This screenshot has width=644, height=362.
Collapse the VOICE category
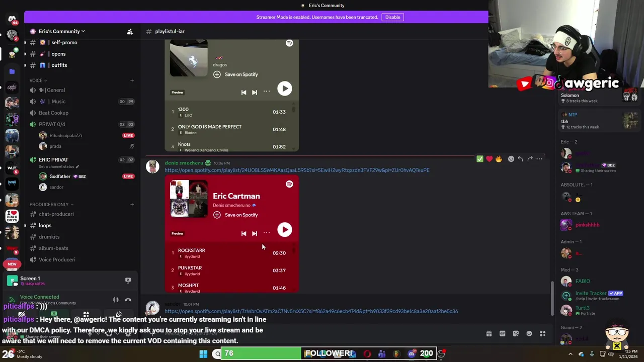(38, 80)
